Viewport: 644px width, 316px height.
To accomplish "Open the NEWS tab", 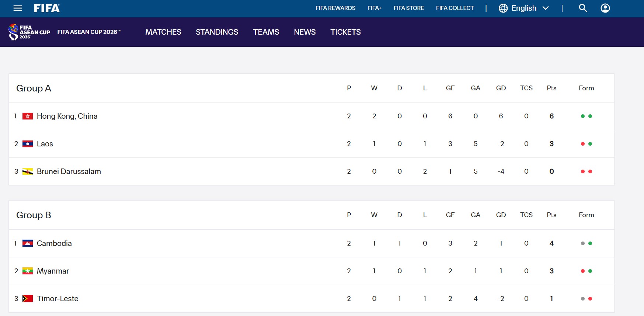I will tap(305, 32).
